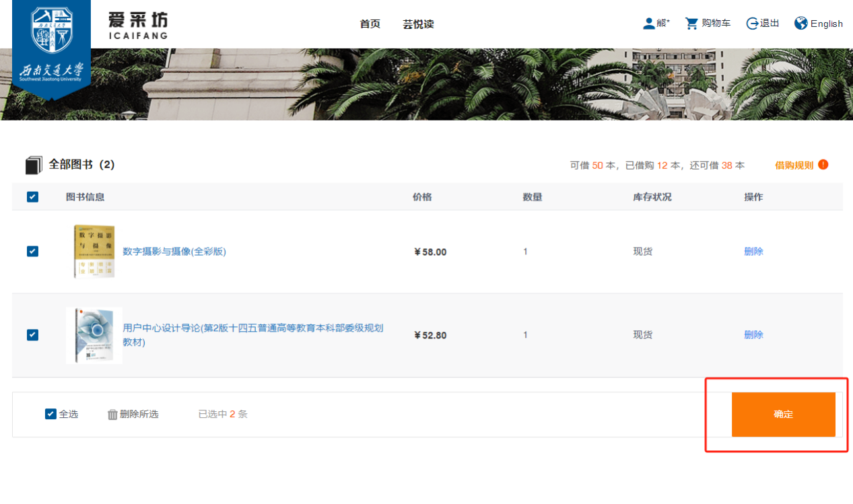Open the 芸悦读 navigation item
Screen dimensions: 853x504
click(x=418, y=24)
